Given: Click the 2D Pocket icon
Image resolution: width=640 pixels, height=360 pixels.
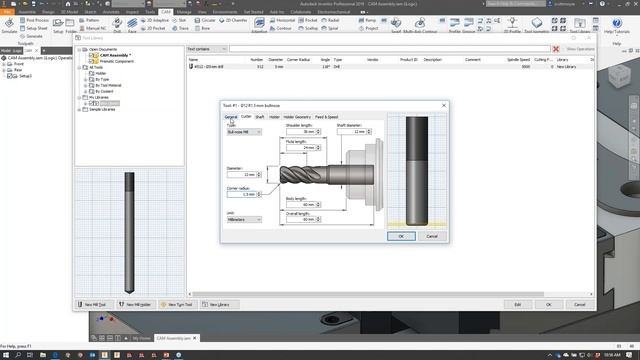Looking at the screenshot, I should (153, 28).
